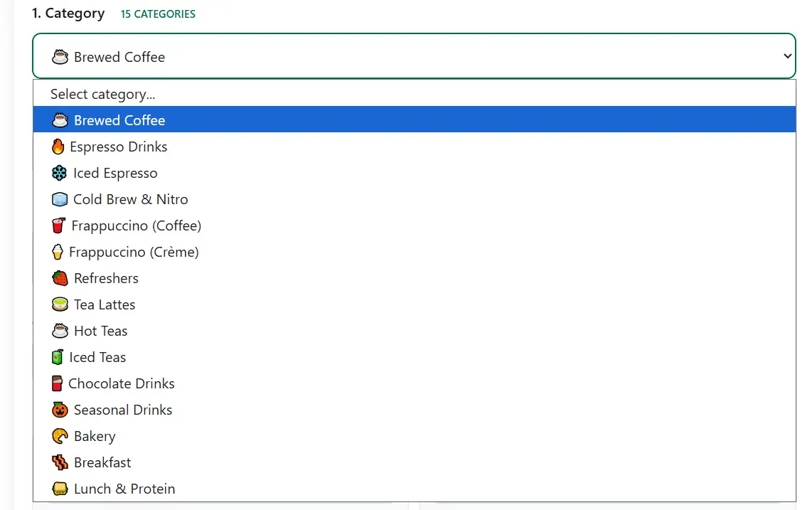Click the fire icon beside Espresso Drinks
Screen dimensions: 812x510
coord(59,147)
